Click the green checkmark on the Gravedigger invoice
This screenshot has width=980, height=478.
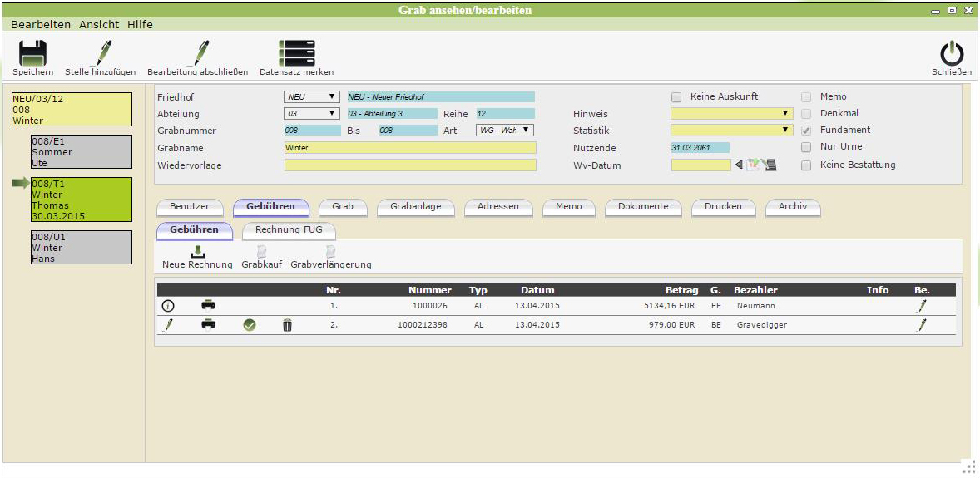click(x=250, y=325)
